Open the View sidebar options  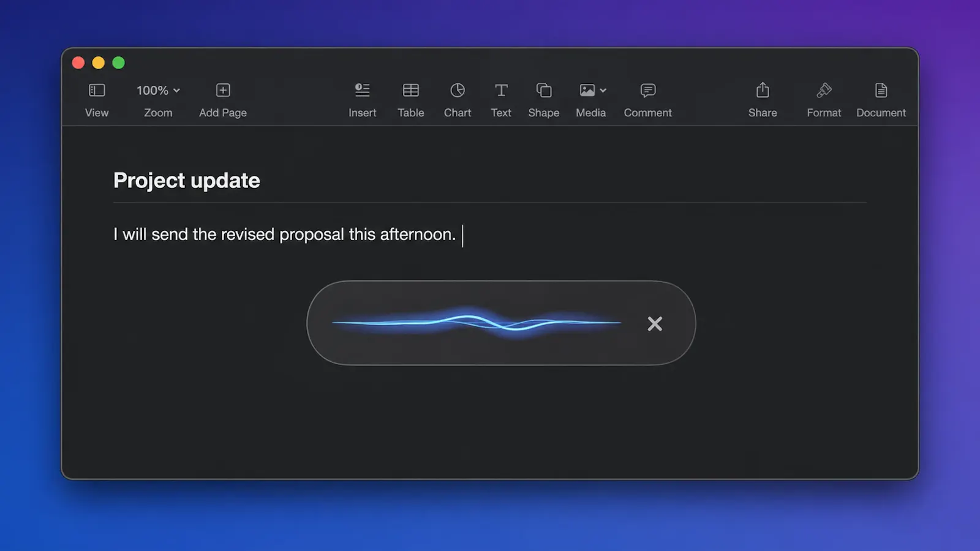[x=97, y=100]
